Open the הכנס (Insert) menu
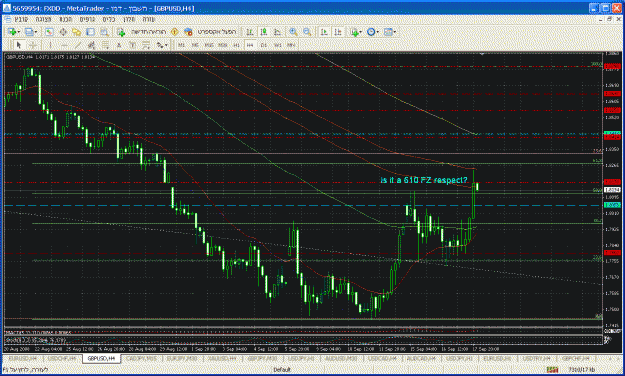Screen dimensions: 625x376 pos(66,19)
